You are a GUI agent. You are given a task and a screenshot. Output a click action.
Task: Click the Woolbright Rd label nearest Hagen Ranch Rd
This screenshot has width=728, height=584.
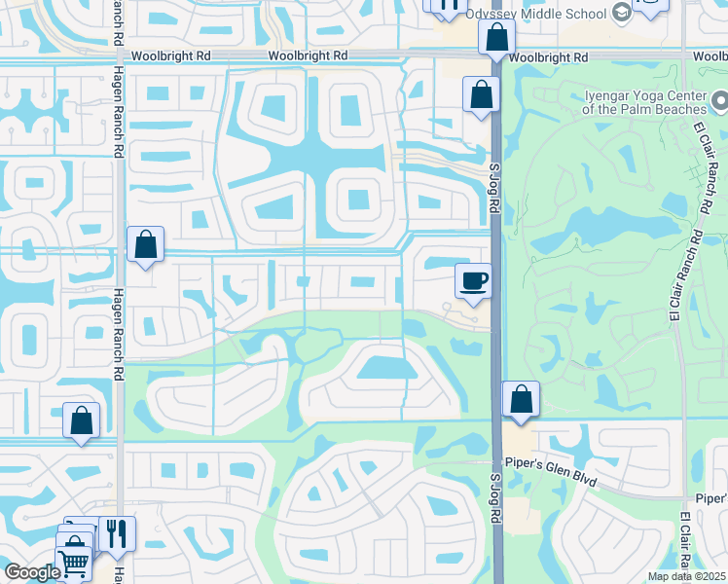coord(171,56)
